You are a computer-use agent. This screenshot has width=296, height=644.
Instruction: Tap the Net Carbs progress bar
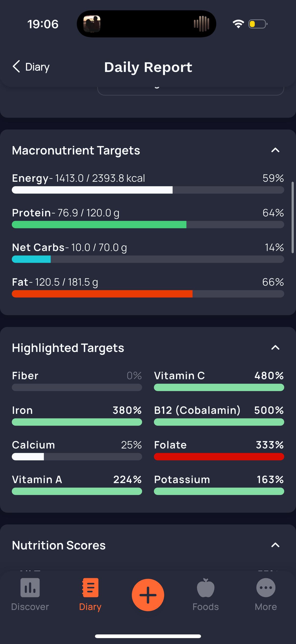coord(148,259)
